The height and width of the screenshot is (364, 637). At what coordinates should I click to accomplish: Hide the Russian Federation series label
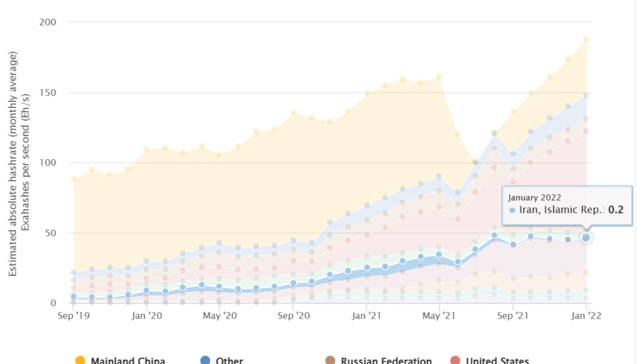(386, 360)
